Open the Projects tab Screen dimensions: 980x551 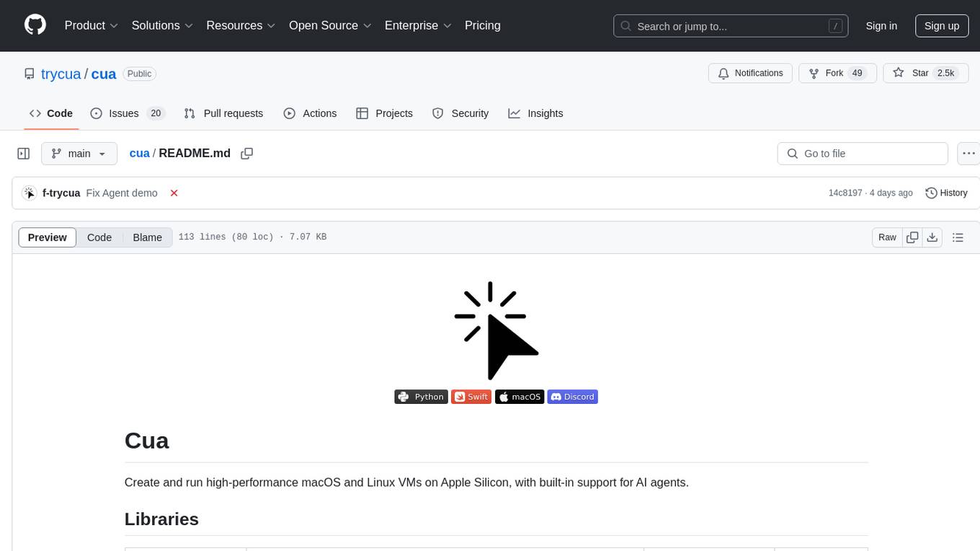385,113
